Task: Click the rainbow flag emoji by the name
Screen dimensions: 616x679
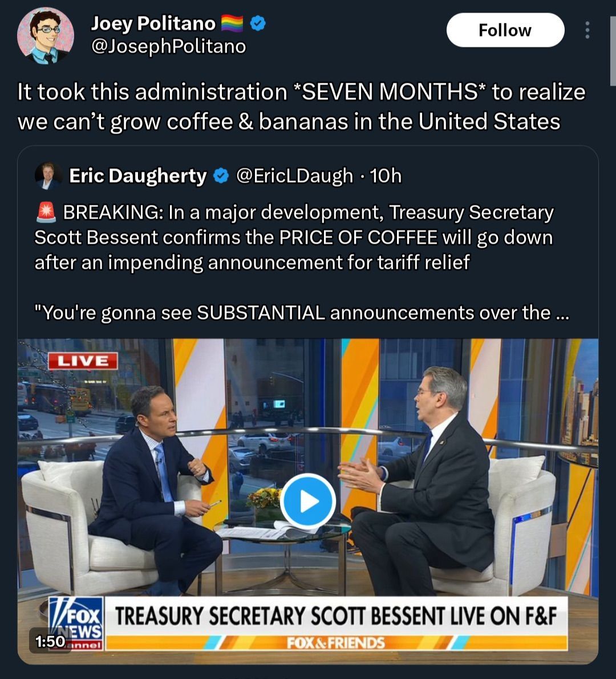Action: coord(232,23)
